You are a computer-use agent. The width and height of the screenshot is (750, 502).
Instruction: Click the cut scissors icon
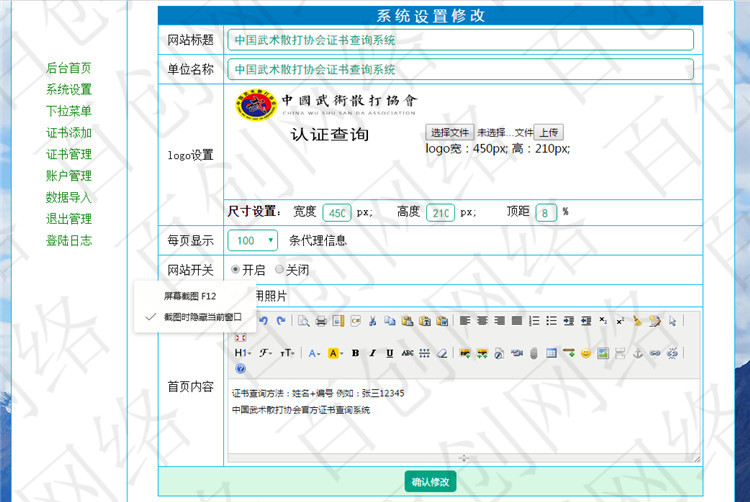pyautogui.click(x=372, y=321)
